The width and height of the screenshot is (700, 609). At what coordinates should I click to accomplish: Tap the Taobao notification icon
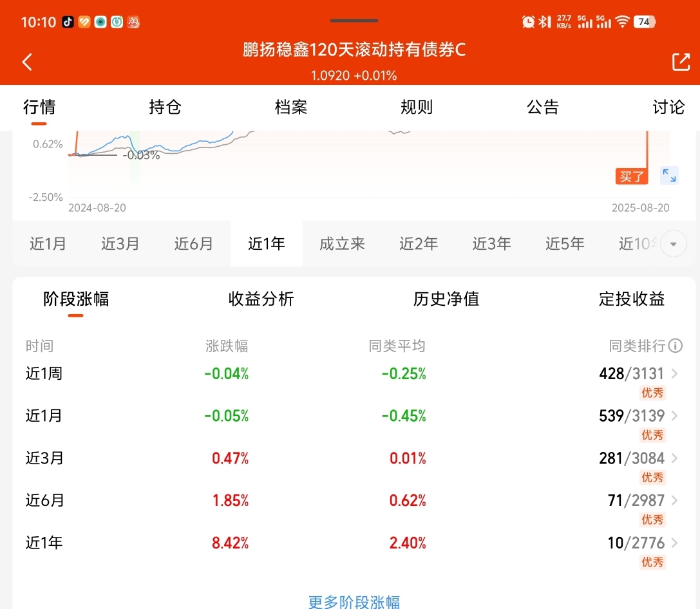click(133, 22)
